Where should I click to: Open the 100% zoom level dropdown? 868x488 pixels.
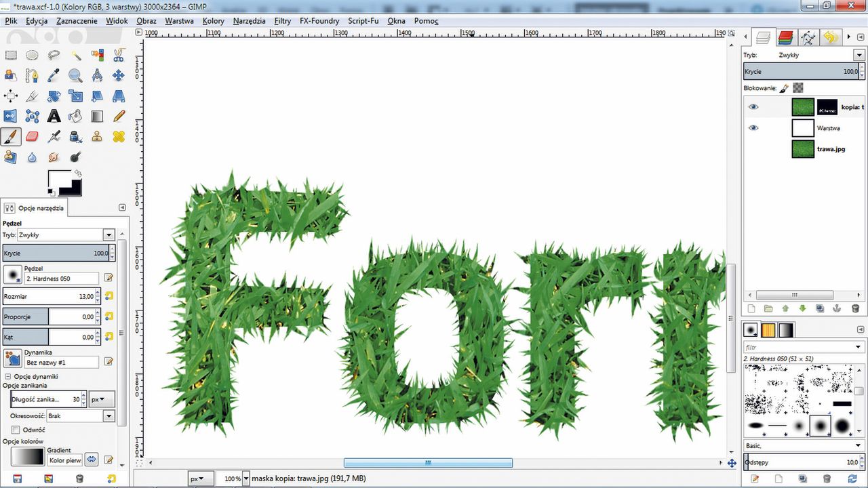(245, 479)
